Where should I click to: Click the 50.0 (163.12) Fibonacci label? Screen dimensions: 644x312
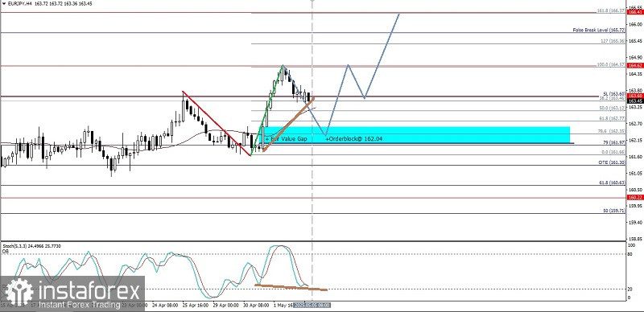(613, 108)
